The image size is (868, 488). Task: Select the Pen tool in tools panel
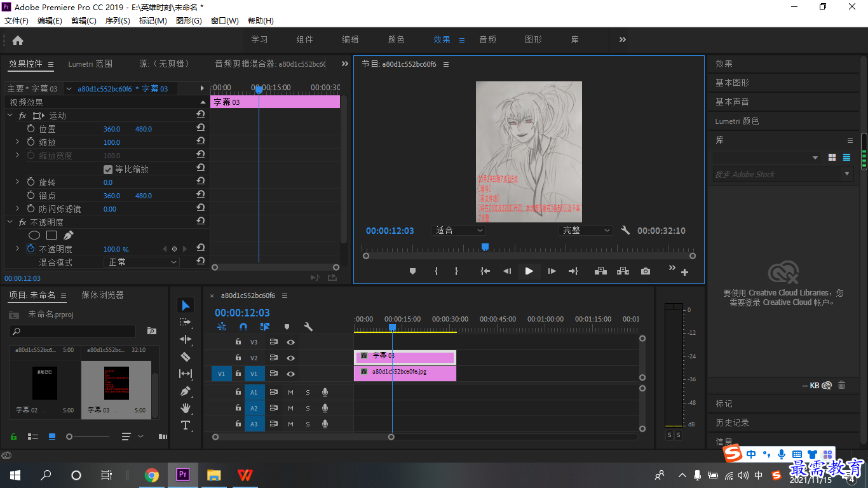186,391
